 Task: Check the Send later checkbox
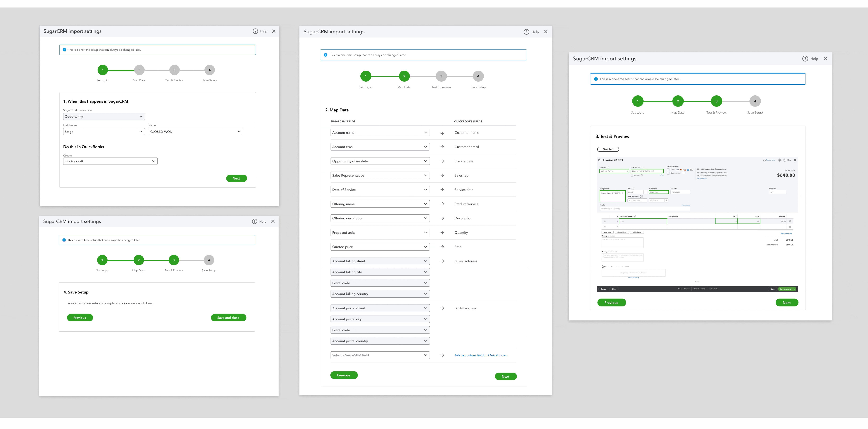pos(632,175)
